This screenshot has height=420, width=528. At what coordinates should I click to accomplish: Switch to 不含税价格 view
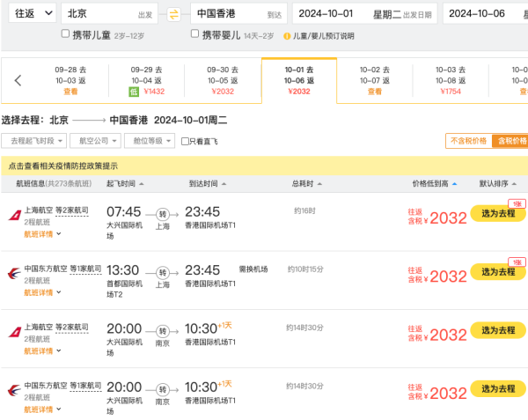point(468,141)
